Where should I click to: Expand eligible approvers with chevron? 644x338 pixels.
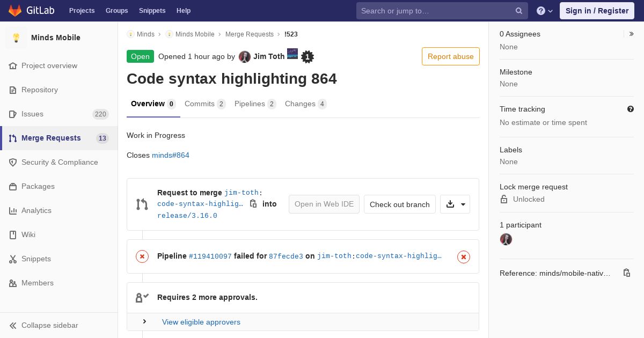coord(144,321)
